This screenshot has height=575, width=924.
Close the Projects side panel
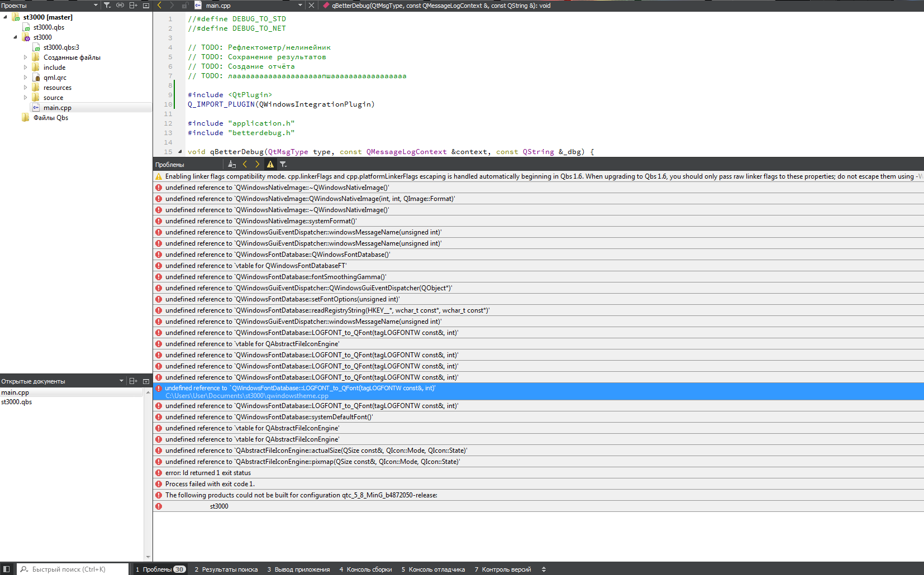(x=146, y=6)
